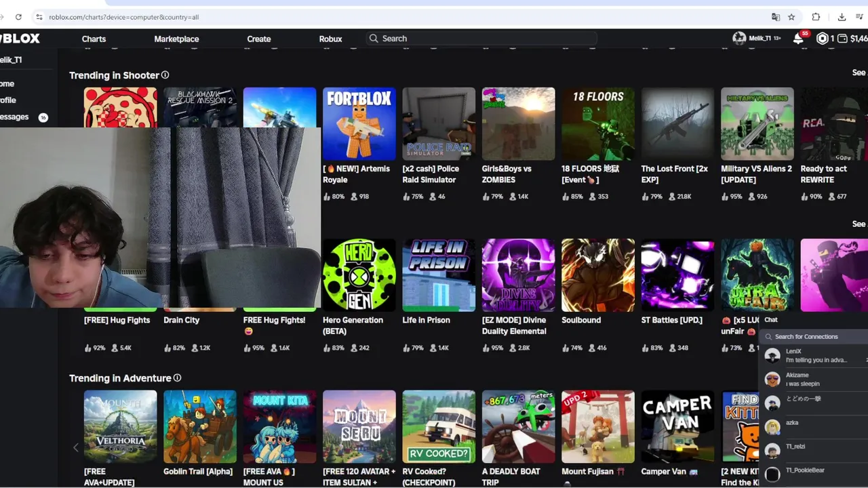Open Military VS Aliens 2 thumbnail
This screenshot has width=868, height=488.
point(757,123)
